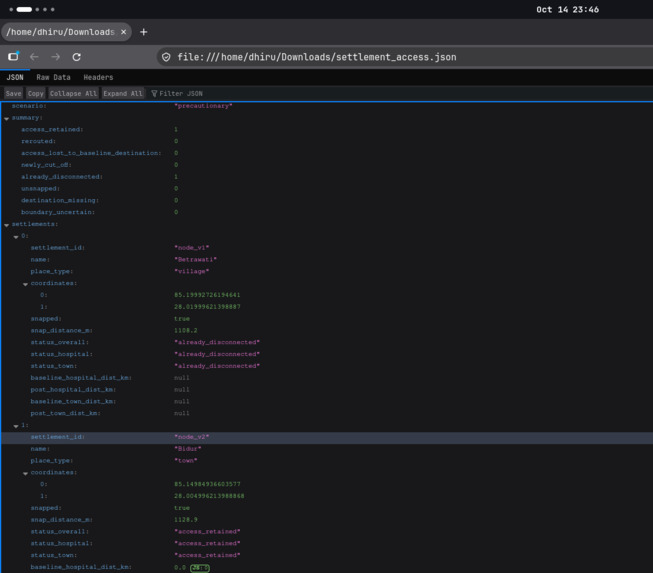
Task: Click the green badge beside the baseline_hospital_dist_km value
Action: 200,568
